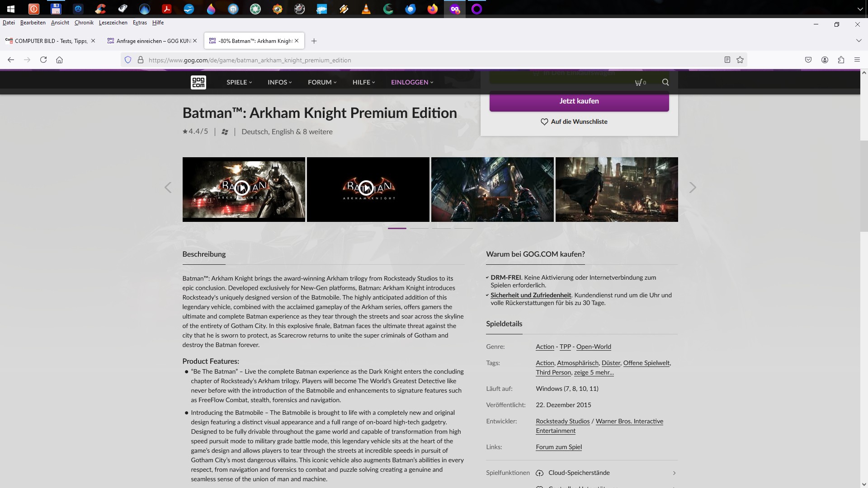Launch Firefox from the taskbar
Image resolution: width=868 pixels, height=488 pixels.
click(433, 9)
